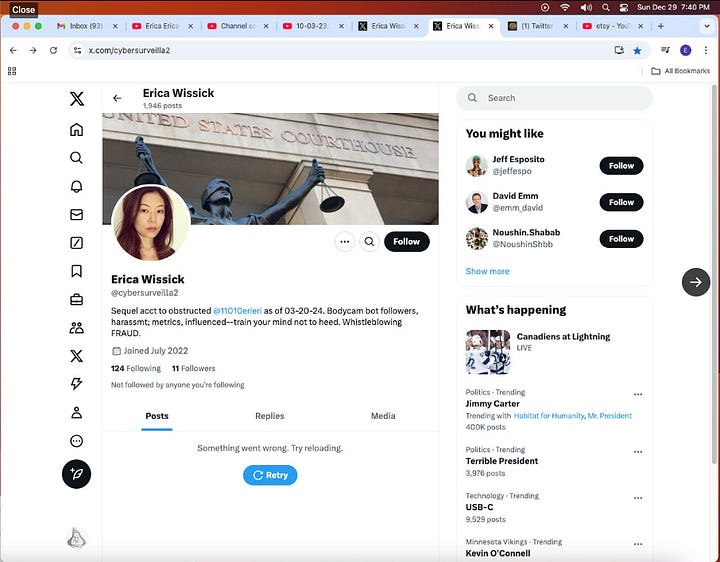Click install app icon in address bar
Viewport: 720px width, 562px height.
pyautogui.click(x=619, y=51)
